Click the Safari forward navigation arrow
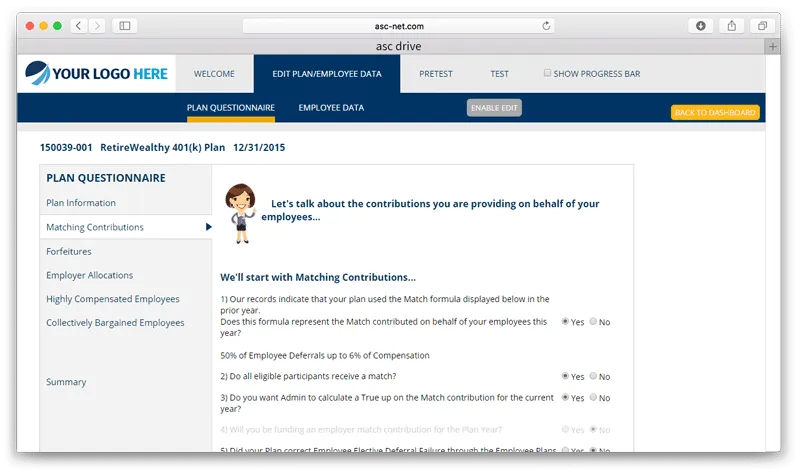The width and height of the screenshot is (800, 472). point(97,25)
